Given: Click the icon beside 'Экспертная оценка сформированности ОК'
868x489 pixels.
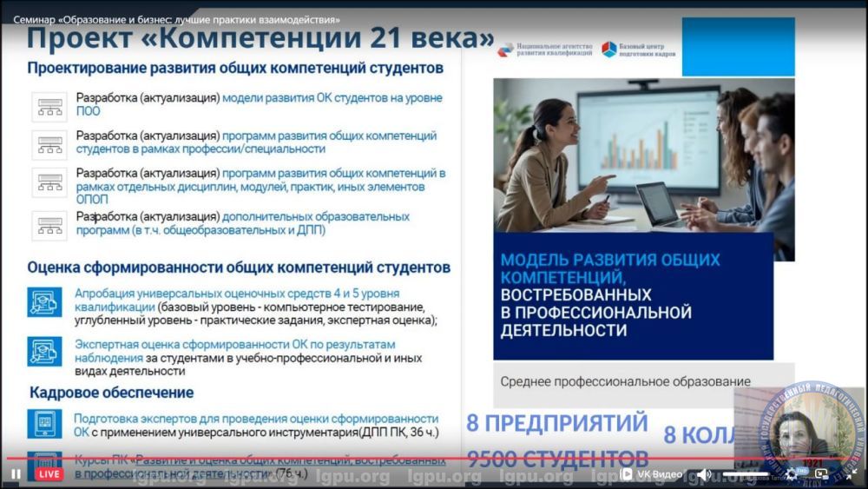Looking at the screenshot, I should (x=44, y=351).
